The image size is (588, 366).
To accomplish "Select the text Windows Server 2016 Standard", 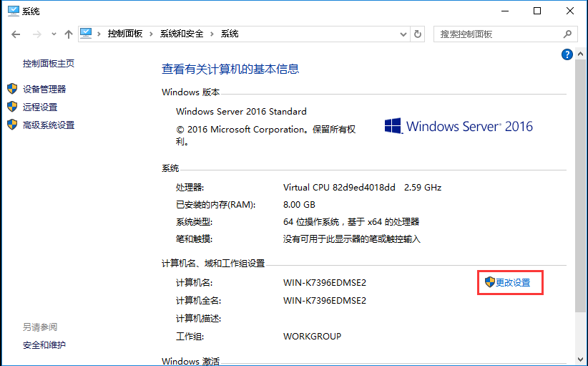I will point(241,112).
